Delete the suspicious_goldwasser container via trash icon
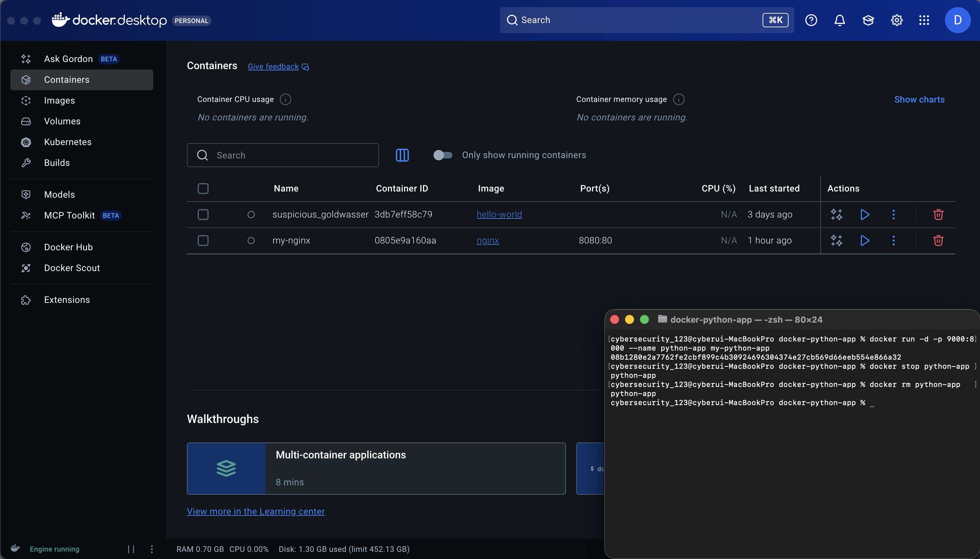This screenshot has height=559, width=980. (938, 215)
